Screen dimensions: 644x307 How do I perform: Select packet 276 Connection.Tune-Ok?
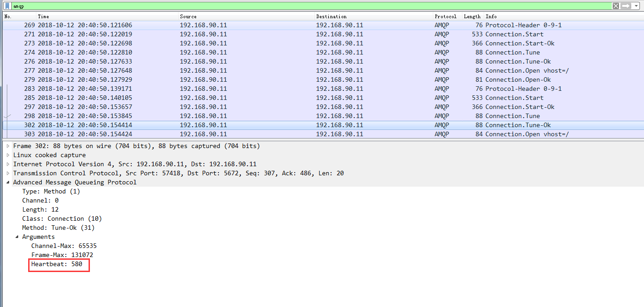click(x=323, y=61)
